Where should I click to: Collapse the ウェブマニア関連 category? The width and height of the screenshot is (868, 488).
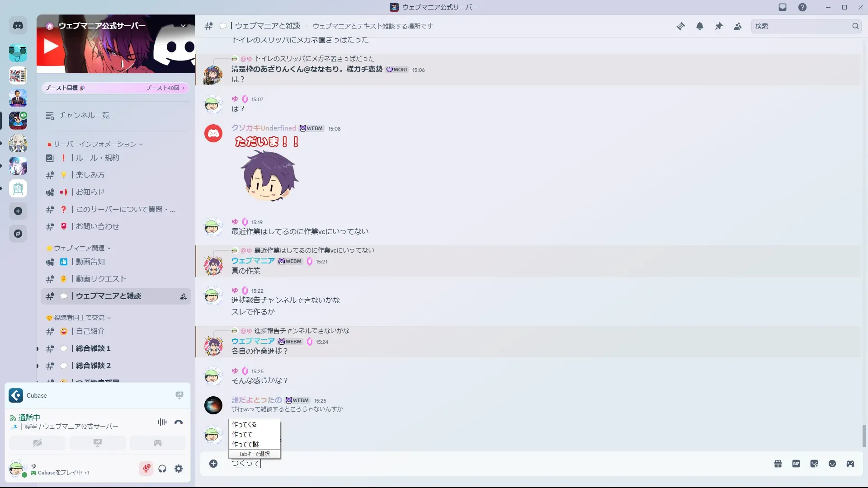tap(79, 248)
